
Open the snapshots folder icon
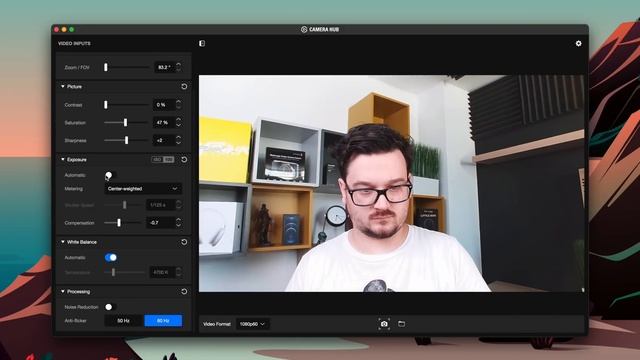(402, 324)
